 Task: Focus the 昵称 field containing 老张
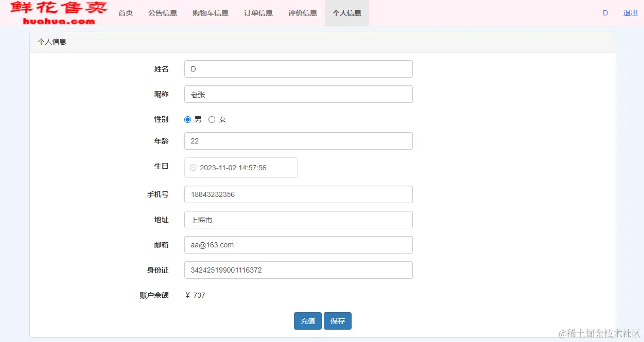click(x=299, y=94)
